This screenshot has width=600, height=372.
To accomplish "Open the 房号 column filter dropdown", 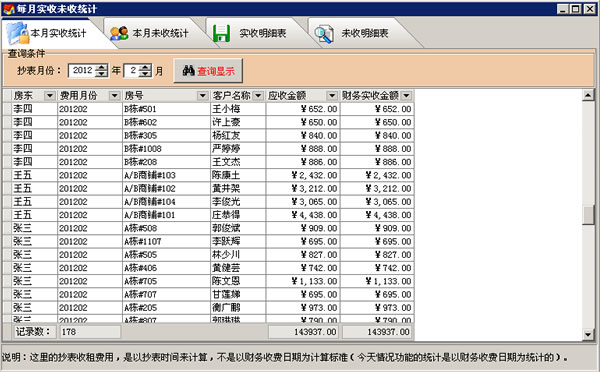I will [x=203, y=95].
